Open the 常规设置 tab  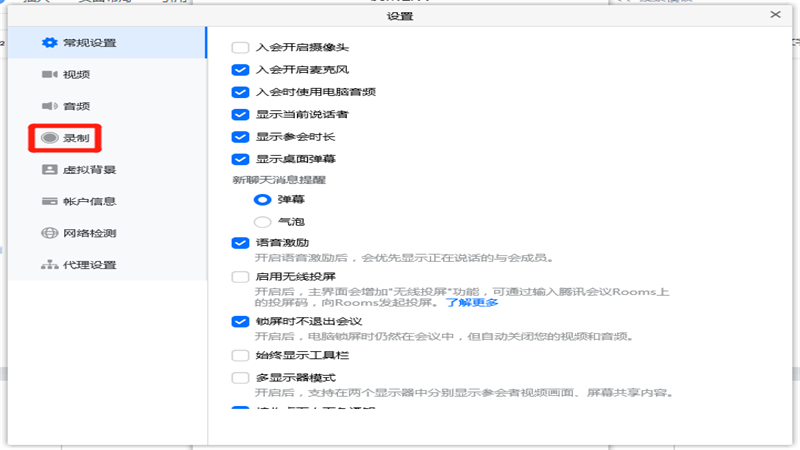click(107, 43)
